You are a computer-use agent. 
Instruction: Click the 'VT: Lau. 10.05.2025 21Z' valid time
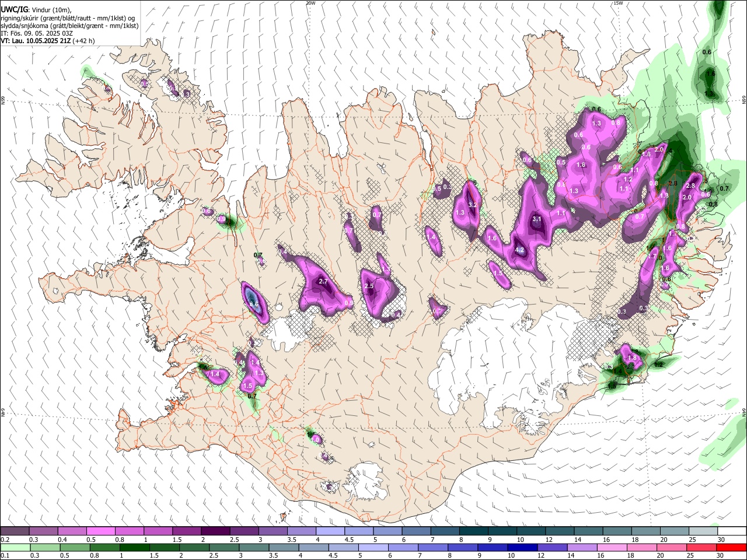[x=35, y=41]
